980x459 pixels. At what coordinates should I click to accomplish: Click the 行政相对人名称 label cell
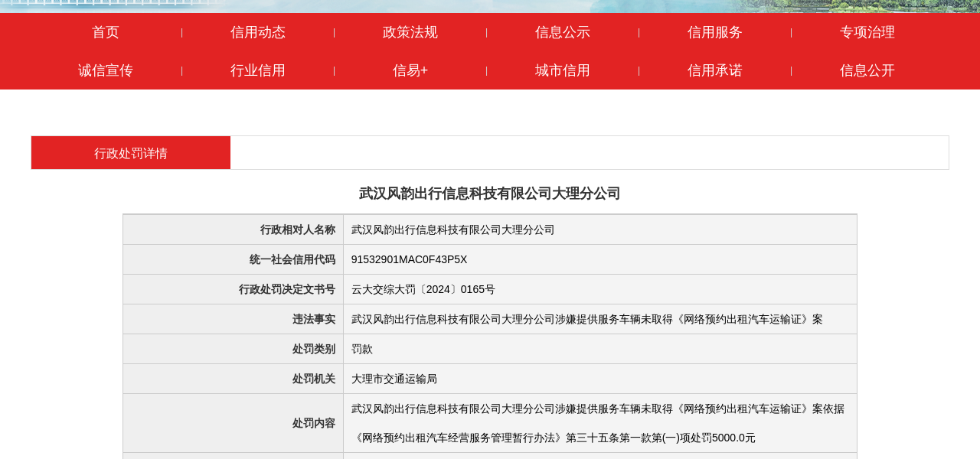(x=234, y=229)
